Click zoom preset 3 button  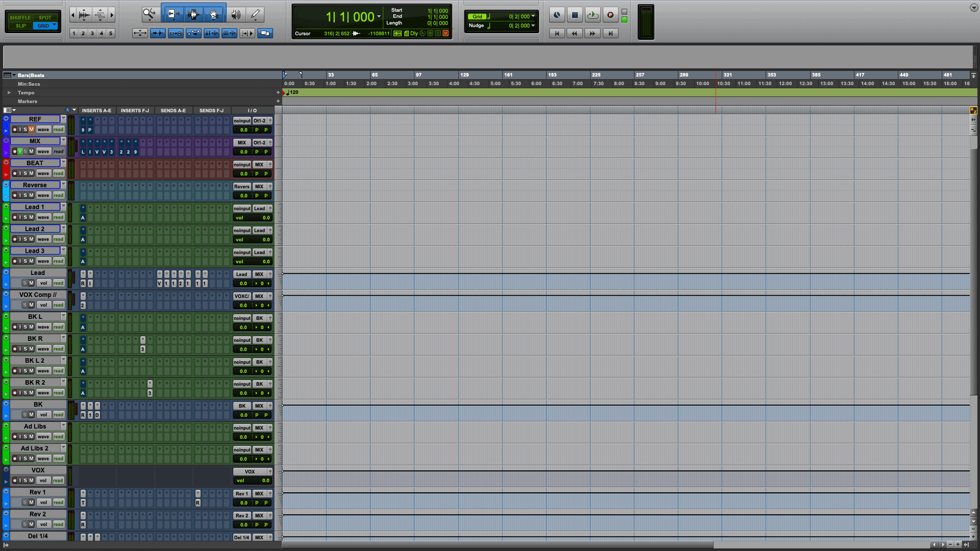coord(92,33)
